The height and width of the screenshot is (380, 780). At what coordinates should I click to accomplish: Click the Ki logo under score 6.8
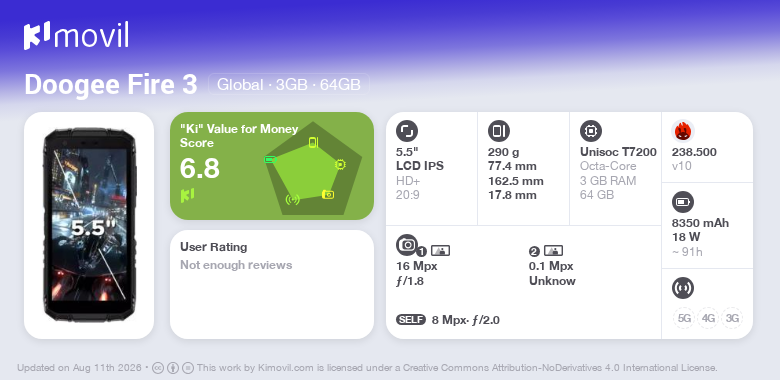pyautogui.click(x=187, y=195)
